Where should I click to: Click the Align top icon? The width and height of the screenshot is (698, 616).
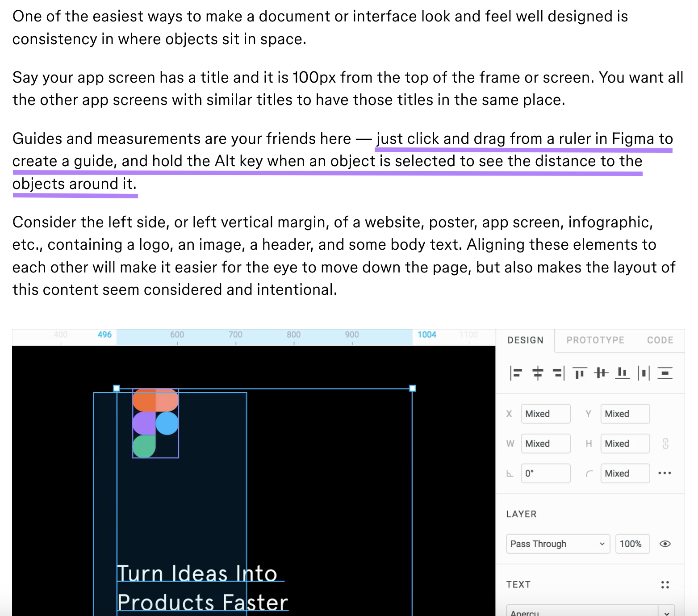coord(579,373)
